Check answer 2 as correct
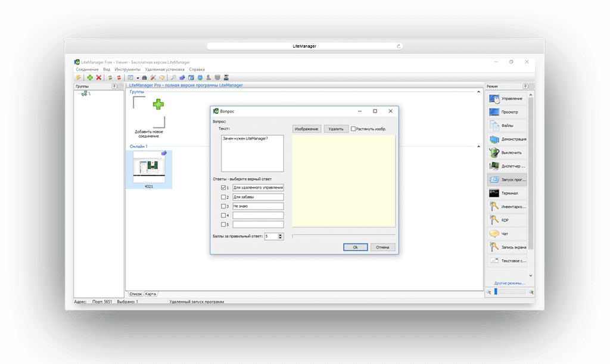 pos(223,197)
